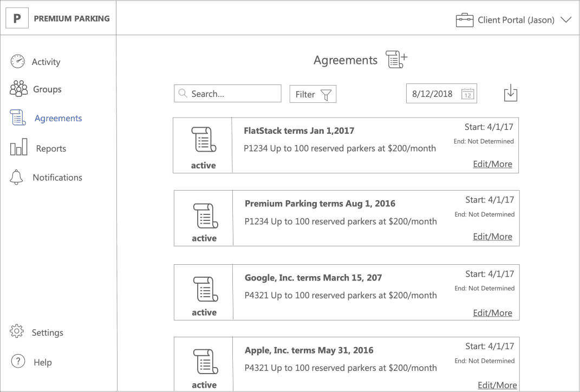580x392 pixels.
Task: Click Edit/More on the FlatStack agreement
Action: coord(492,164)
